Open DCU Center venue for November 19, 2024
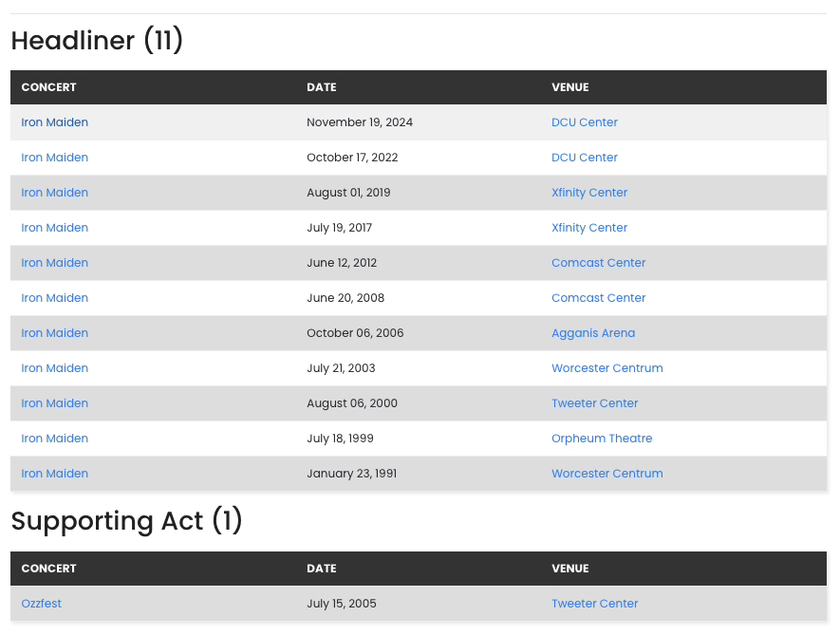 585,122
